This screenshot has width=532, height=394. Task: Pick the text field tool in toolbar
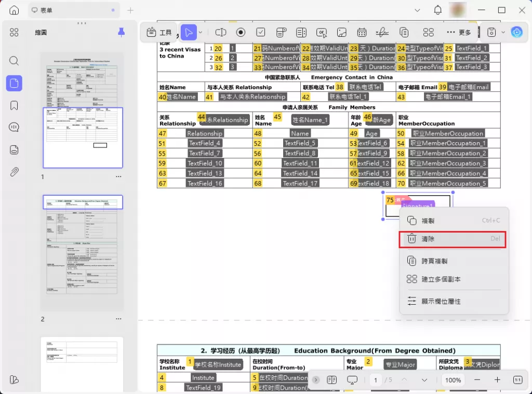coord(221,32)
